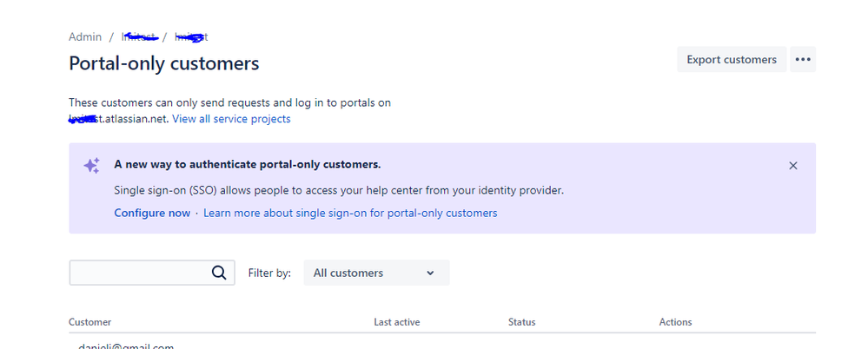Sort by the Customer column header
Viewport: 868px width, 349px height.
[90, 322]
